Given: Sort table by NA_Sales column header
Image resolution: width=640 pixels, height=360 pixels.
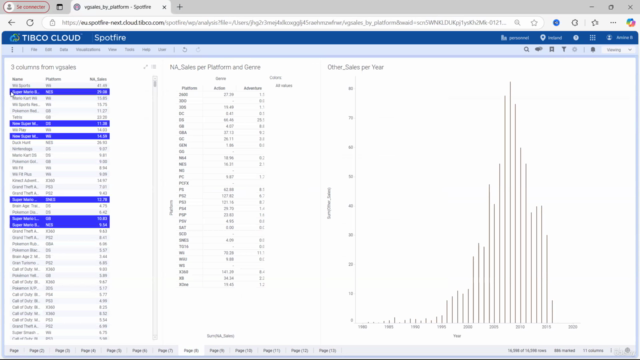Looking at the screenshot, I should (x=98, y=79).
